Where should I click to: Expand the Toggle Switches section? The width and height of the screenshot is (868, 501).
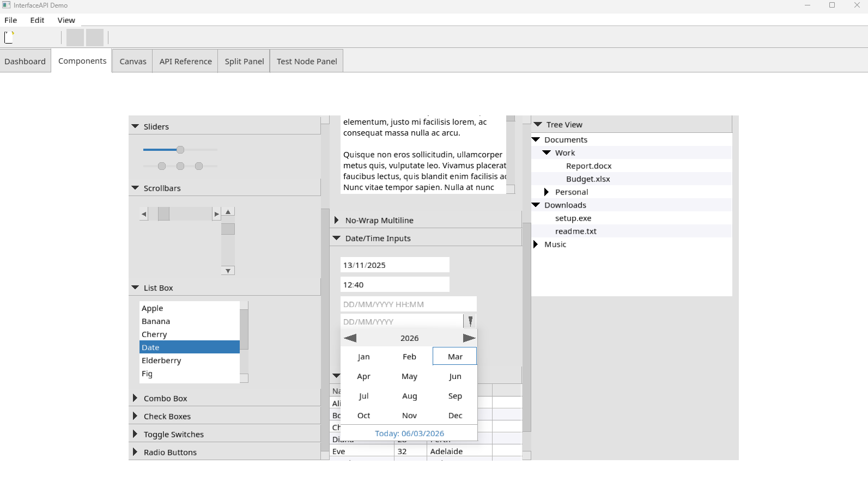(135, 434)
